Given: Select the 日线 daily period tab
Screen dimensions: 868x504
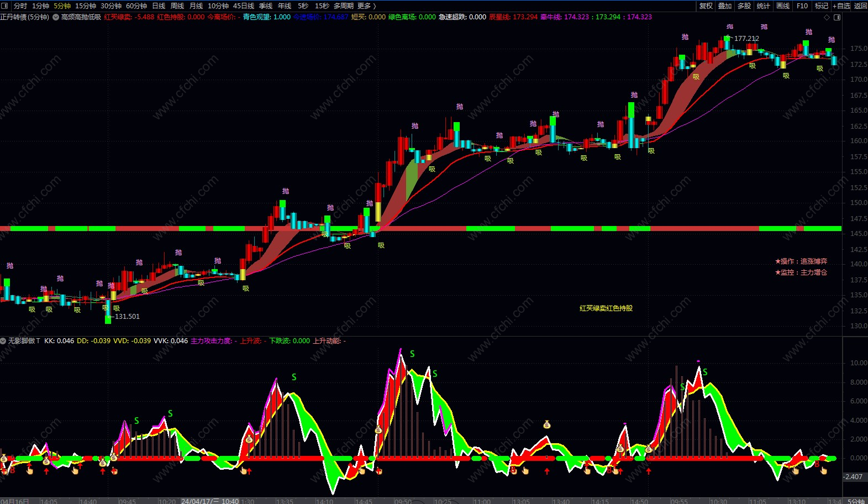Looking at the screenshot, I should (x=159, y=6).
